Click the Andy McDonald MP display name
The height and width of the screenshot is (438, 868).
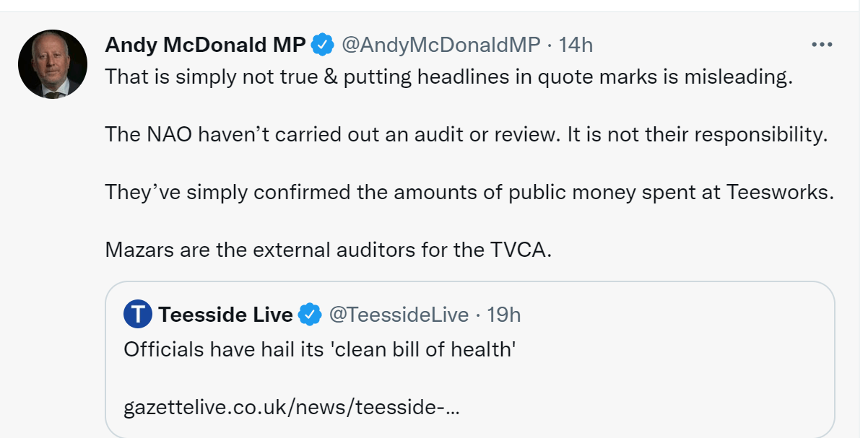point(206,45)
